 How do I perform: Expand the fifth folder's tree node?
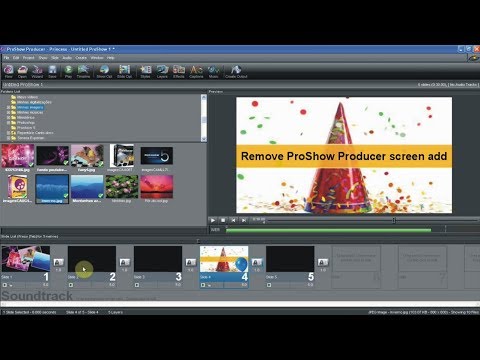point(8,118)
